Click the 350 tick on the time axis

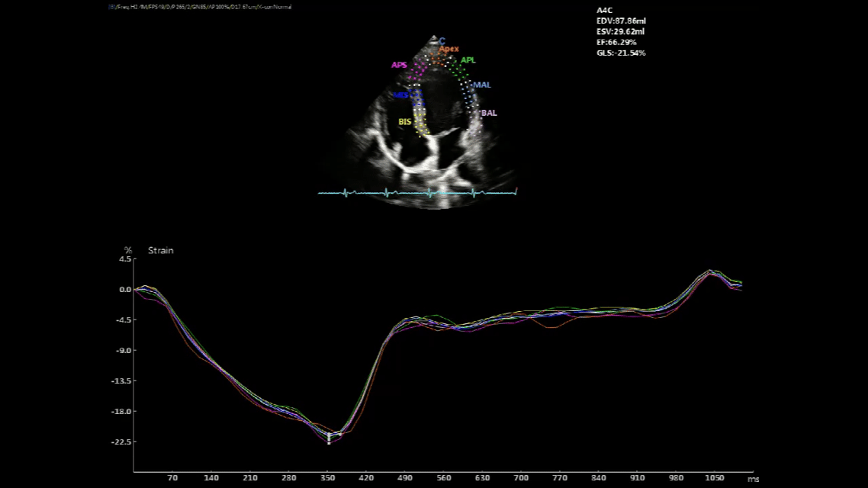[x=328, y=478]
